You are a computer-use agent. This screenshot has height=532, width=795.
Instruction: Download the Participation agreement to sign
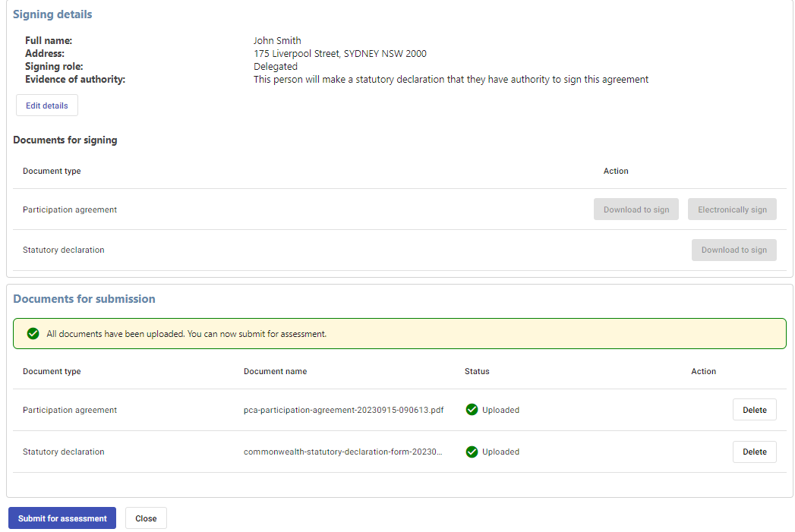(x=636, y=209)
